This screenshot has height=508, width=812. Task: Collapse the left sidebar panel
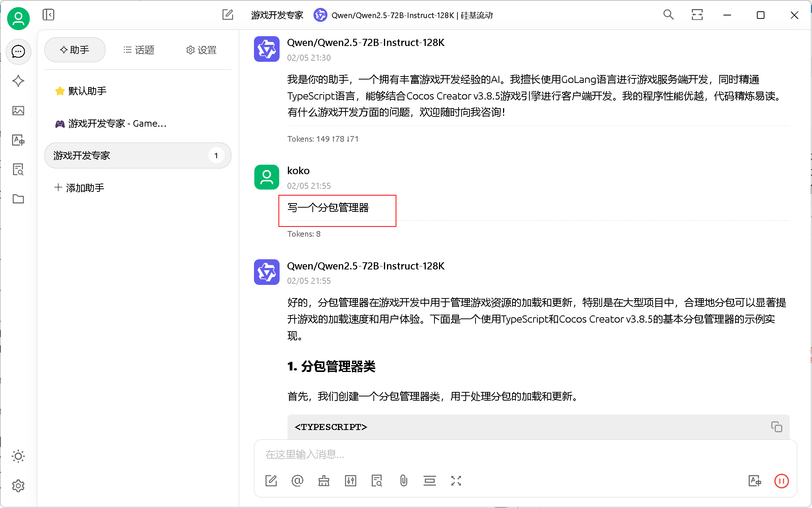[48, 15]
